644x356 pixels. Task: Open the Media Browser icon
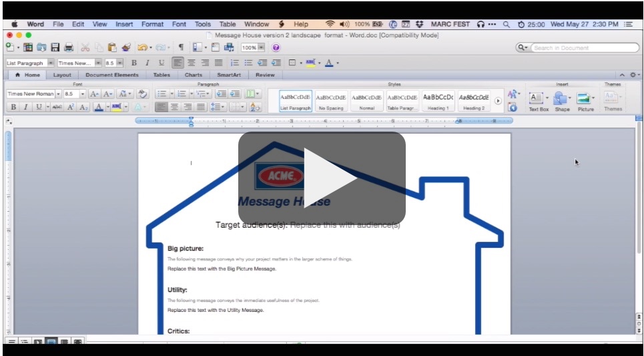pyautogui.click(x=229, y=47)
